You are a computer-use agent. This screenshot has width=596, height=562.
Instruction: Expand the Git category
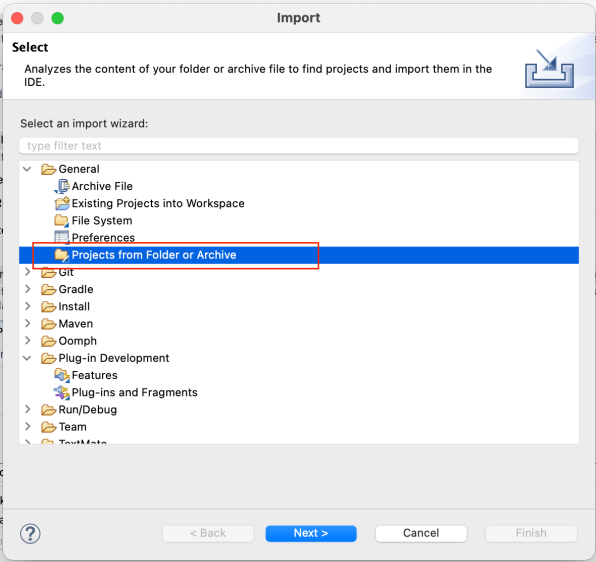[27, 272]
